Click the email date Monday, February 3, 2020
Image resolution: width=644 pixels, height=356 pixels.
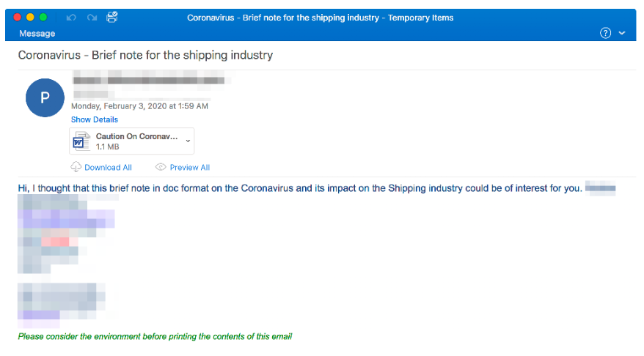tap(139, 106)
